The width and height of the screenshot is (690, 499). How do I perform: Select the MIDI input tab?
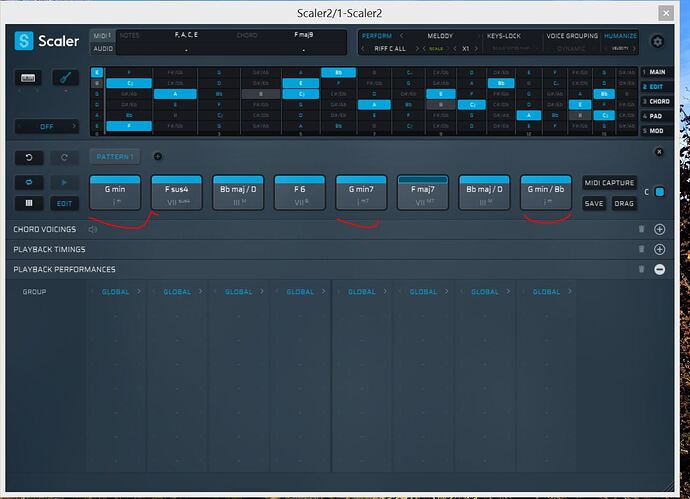click(x=102, y=36)
